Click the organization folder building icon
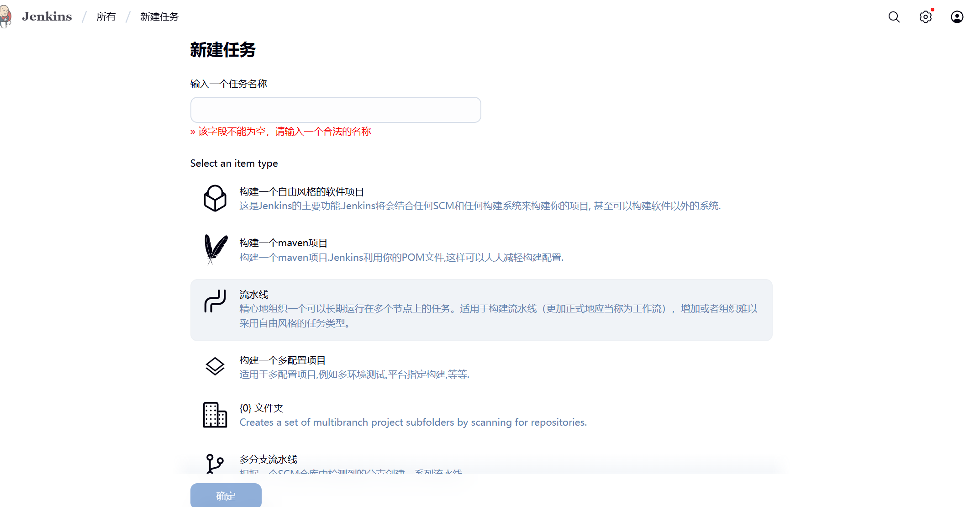The height and width of the screenshot is (507, 980). pyautogui.click(x=215, y=415)
